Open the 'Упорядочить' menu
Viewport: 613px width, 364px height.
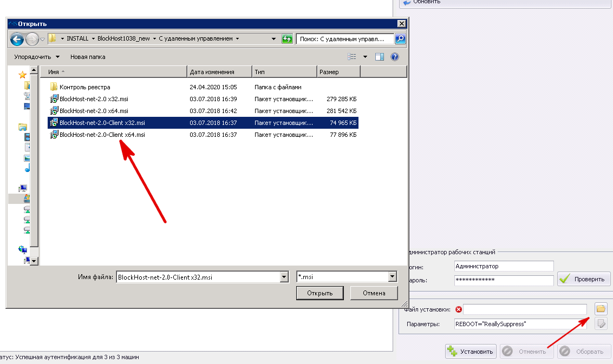point(37,57)
